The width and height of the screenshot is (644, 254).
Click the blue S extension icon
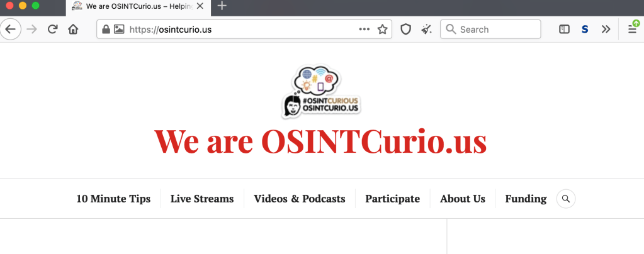coord(585,30)
